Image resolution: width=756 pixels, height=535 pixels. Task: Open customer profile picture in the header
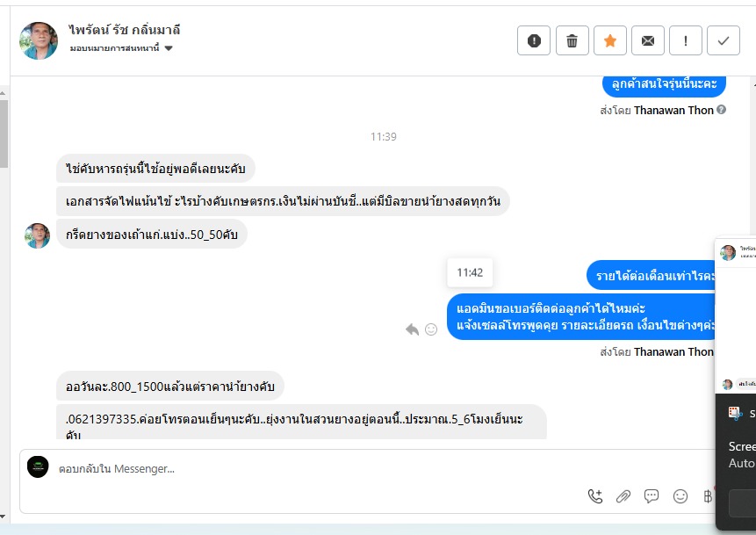pos(39,40)
